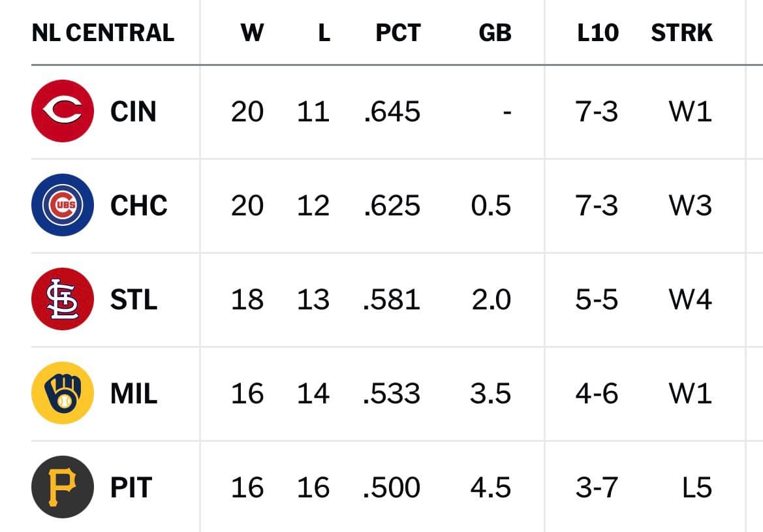Sort by GB column header
Viewport: 763px width, 532px height.
(495, 33)
